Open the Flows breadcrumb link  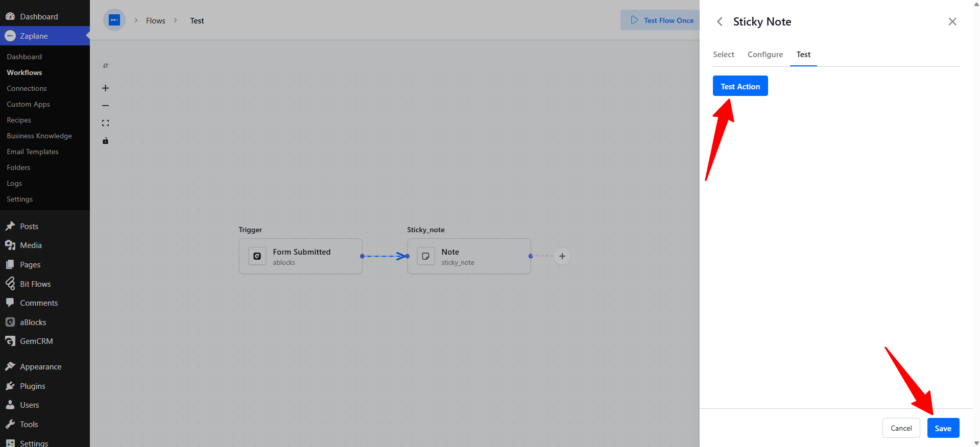pyautogui.click(x=156, y=20)
